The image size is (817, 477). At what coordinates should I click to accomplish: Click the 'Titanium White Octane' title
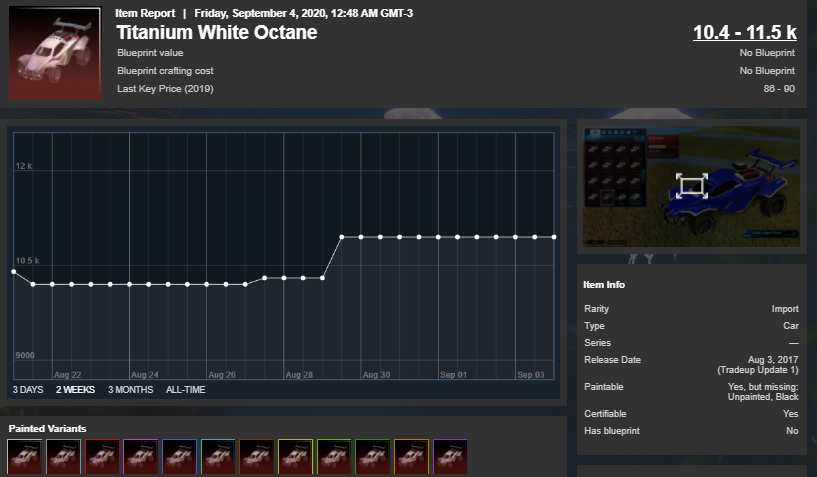pos(217,32)
